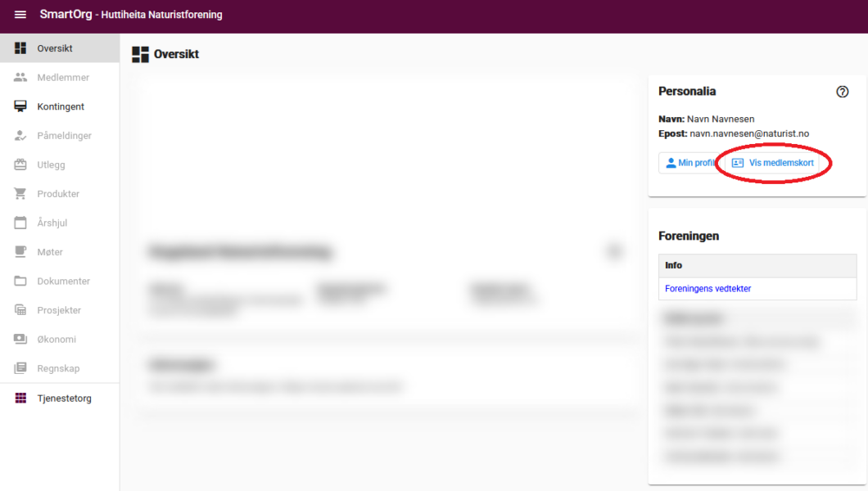Click the Kontingent icon in sidebar
The image size is (868, 491).
[x=20, y=106]
